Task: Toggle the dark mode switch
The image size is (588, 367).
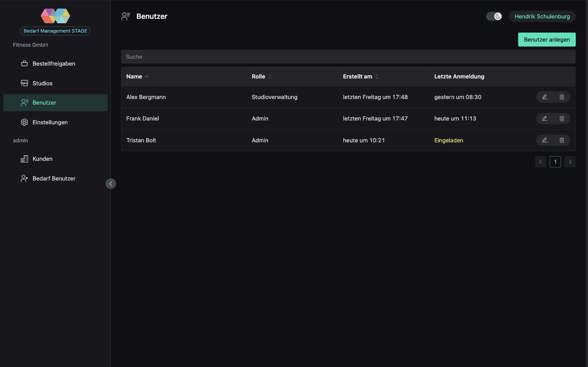Action: (494, 16)
